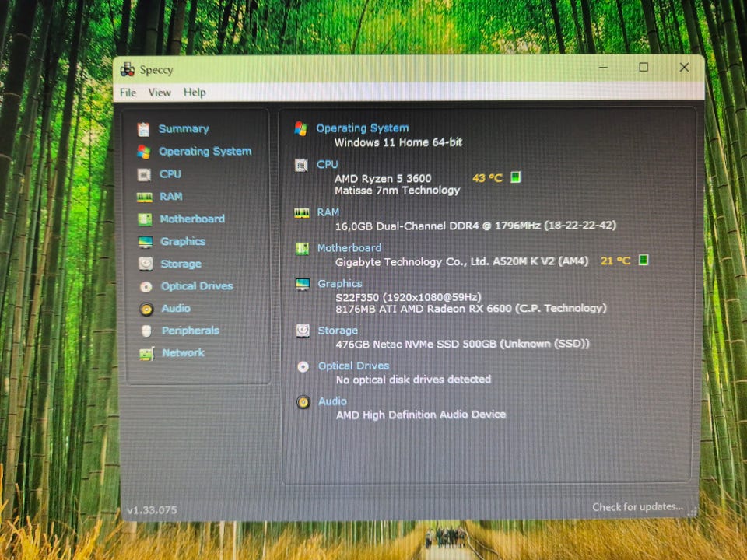Click Check for updates link
The height and width of the screenshot is (560, 747).
(637, 506)
